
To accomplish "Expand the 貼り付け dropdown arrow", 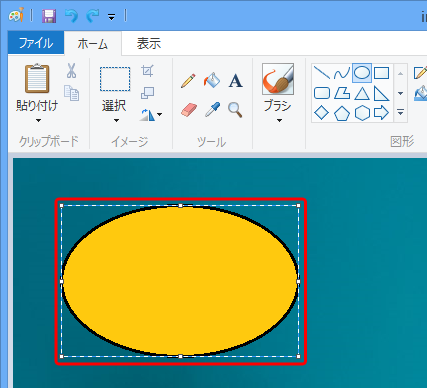I will pyautogui.click(x=38, y=120).
